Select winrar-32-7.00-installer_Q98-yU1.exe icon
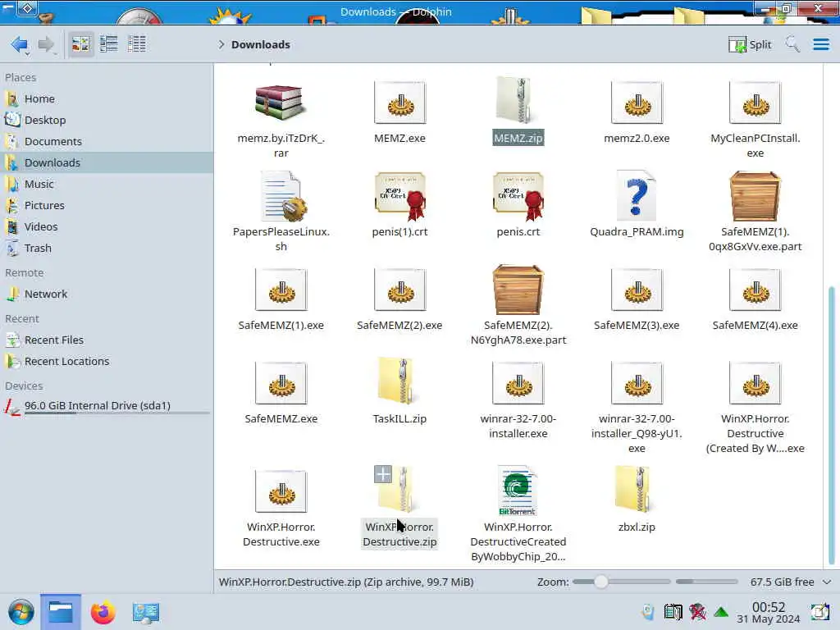This screenshot has height=630, width=840. pyautogui.click(x=637, y=383)
